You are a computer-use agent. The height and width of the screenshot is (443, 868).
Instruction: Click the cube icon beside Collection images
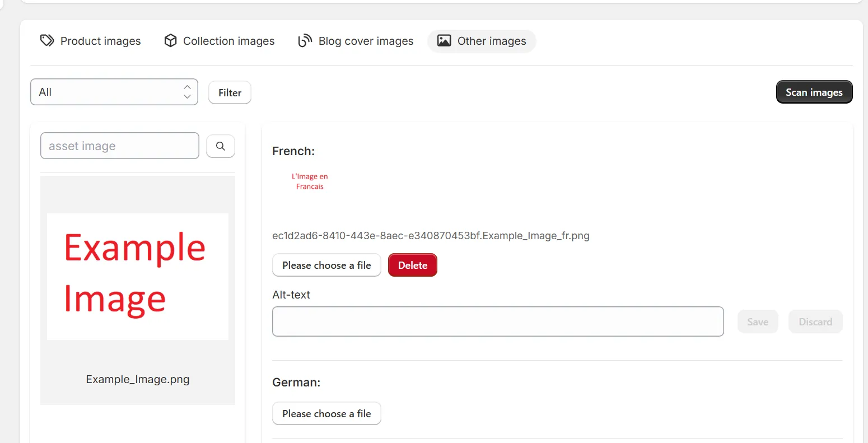(x=170, y=41)
